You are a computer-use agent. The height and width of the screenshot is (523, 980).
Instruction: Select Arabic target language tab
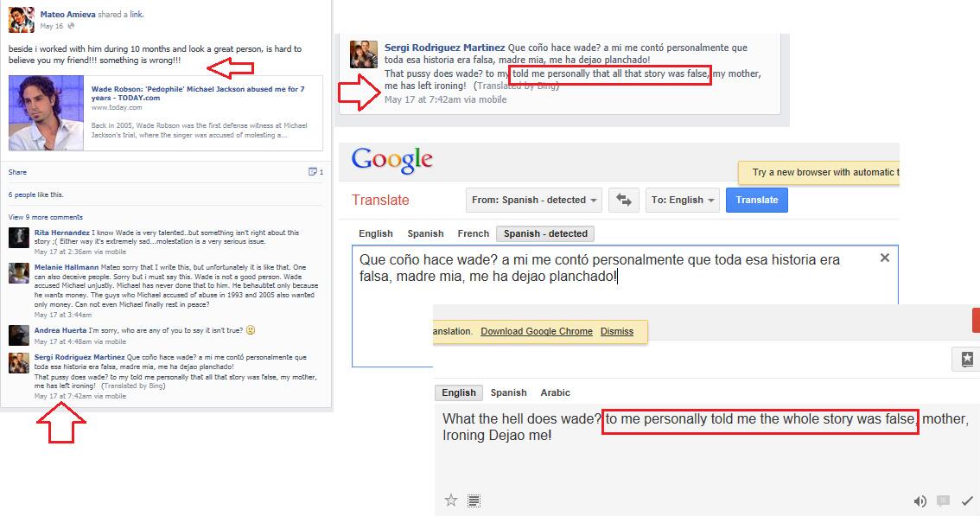pos(555,392)
